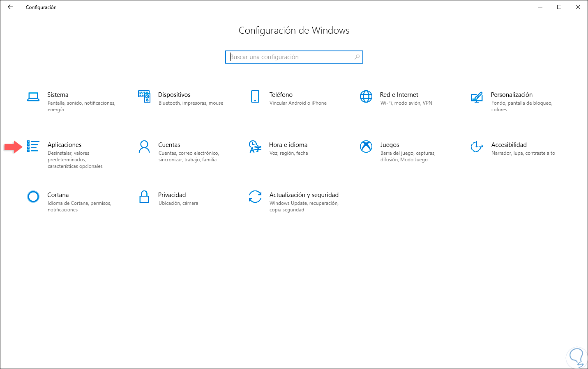Image resolution: width=588 pixels, height=369 pixels.
Task: Select the Privacidad padlock icon
Action: [144, 197]
